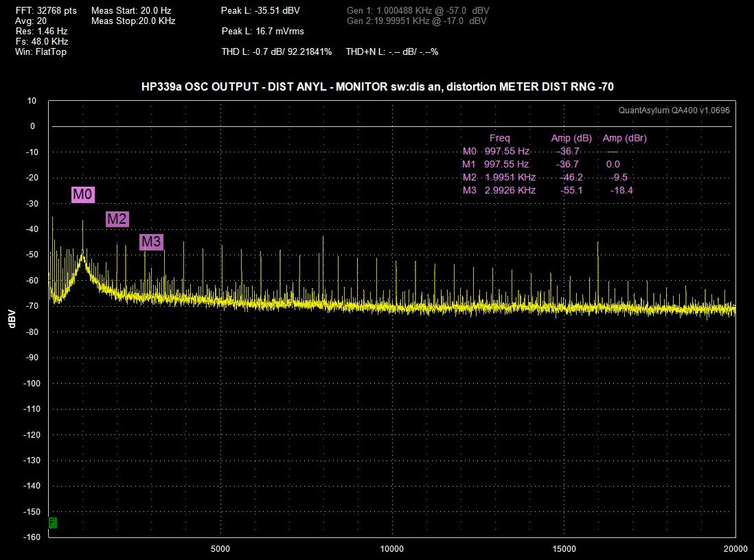Click the M0 row 997.55 Hz entry
The height and width of the screenshot is (560, 754).
pos(507,152)
